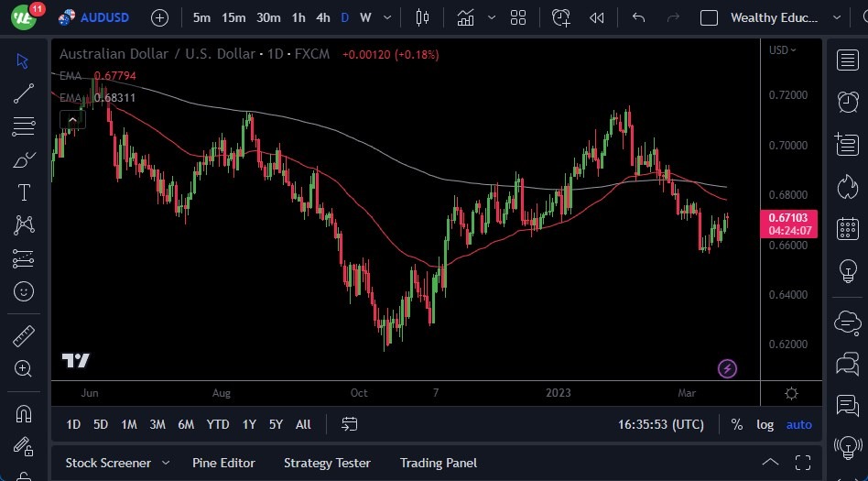The width and height of the screenshot is (868, 481).
Task: Switch to the Pine Editor tab
Action: tap(223, 463)
